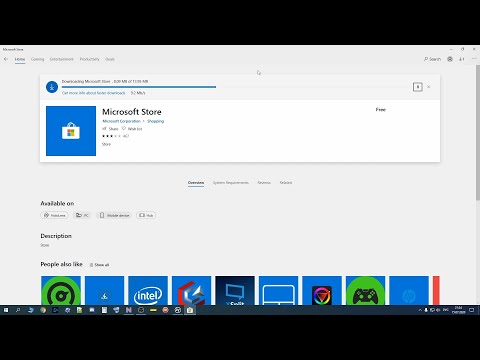Open the Reviews section tab

[264, 183]
